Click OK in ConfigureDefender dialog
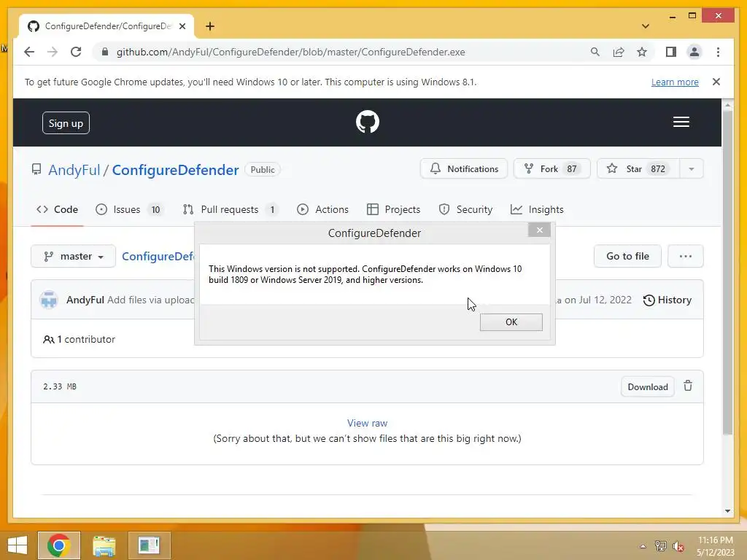This screenshot has height=560, width=747. point(511,322)
